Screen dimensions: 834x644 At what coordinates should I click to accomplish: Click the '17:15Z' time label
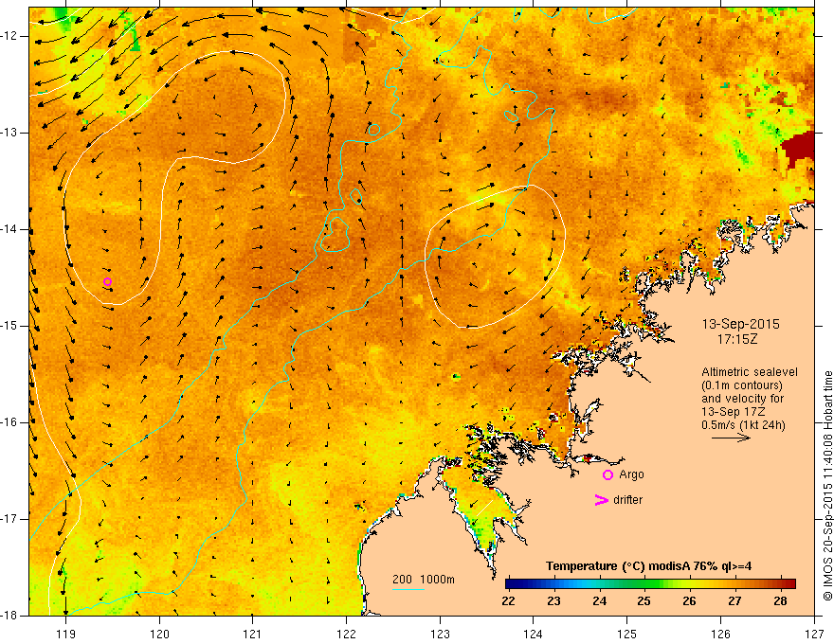coord(736,339)
